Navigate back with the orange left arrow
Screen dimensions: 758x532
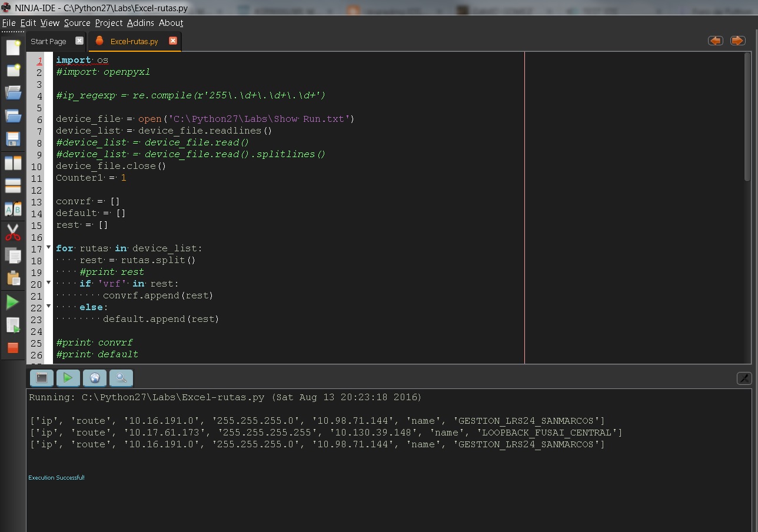click(x=716, y=41)
